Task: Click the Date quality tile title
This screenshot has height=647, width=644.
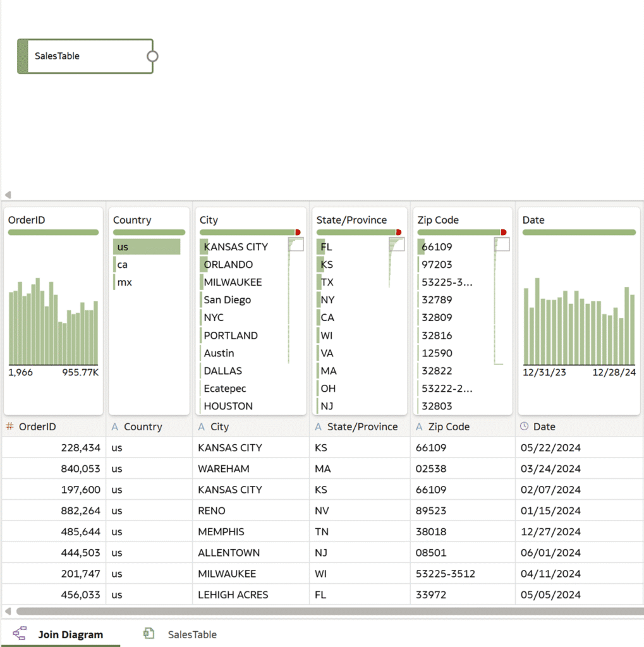Action: 533,220
